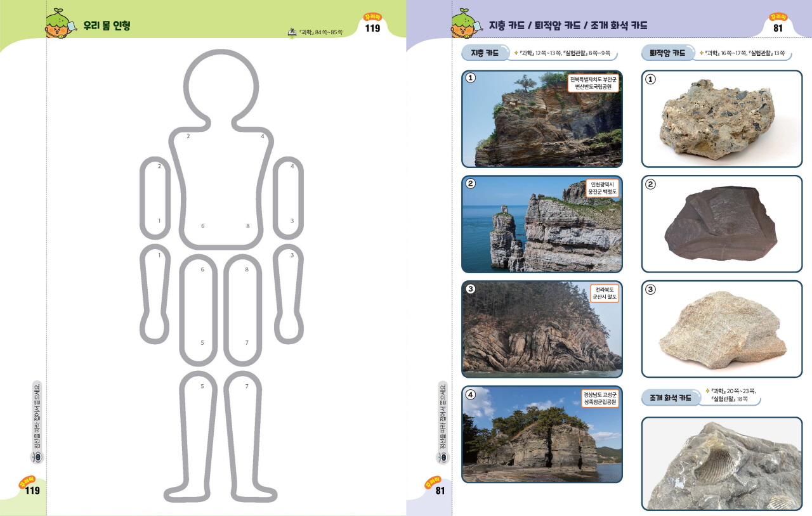Click the mascot icon beside 지층 카드 header title
This screenshot has height=516, width=812.
tap(466, 24)
